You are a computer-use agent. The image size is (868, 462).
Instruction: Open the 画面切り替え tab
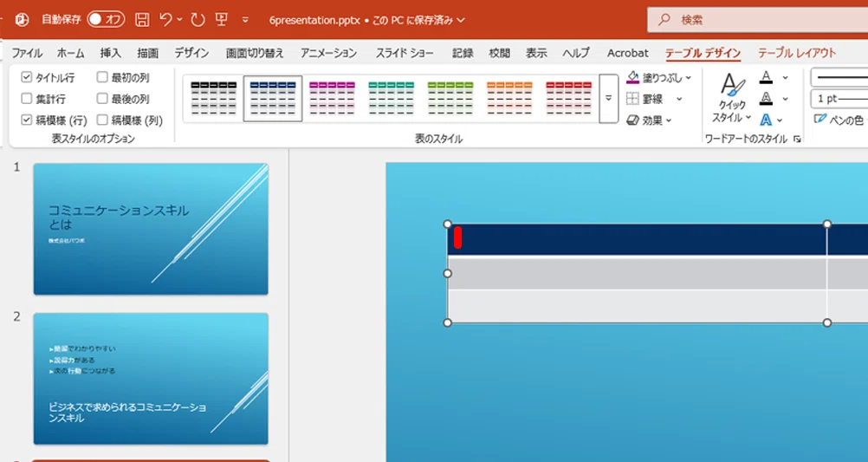pyautogui.click(x=255, y=53)
